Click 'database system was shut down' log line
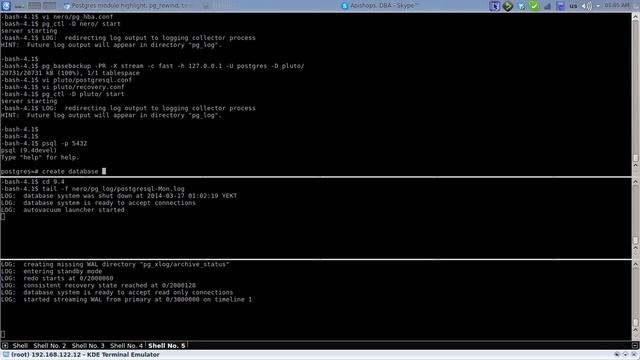 119,196
